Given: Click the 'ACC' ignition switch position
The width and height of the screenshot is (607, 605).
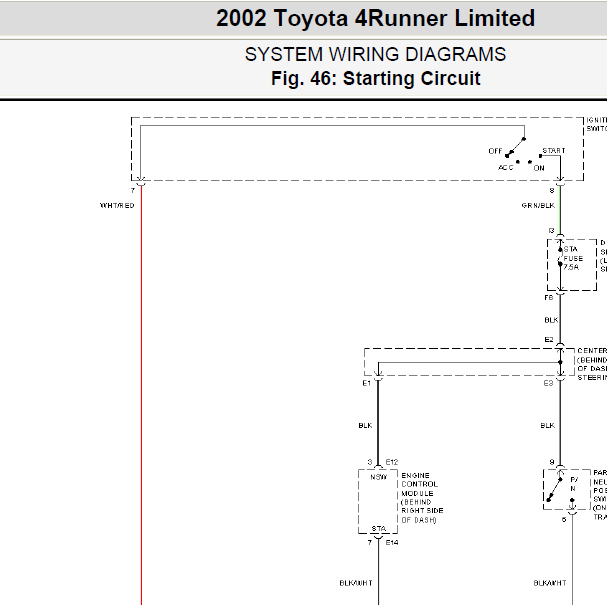Looking at the screenshot, I should point(506,168).
